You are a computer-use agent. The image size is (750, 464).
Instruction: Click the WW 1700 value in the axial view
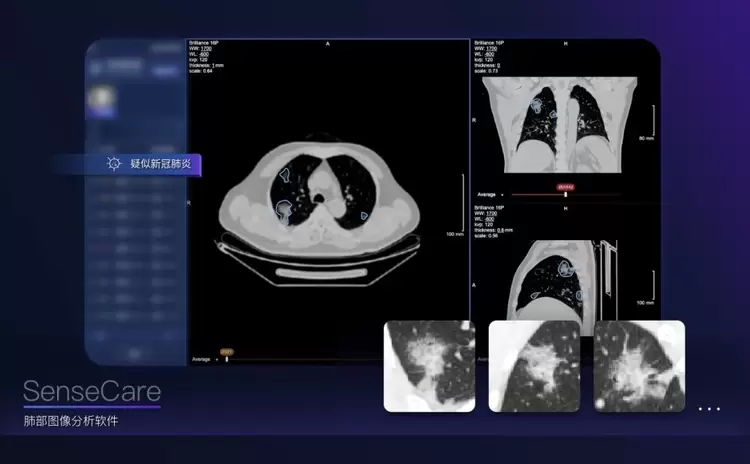(206, 48)
